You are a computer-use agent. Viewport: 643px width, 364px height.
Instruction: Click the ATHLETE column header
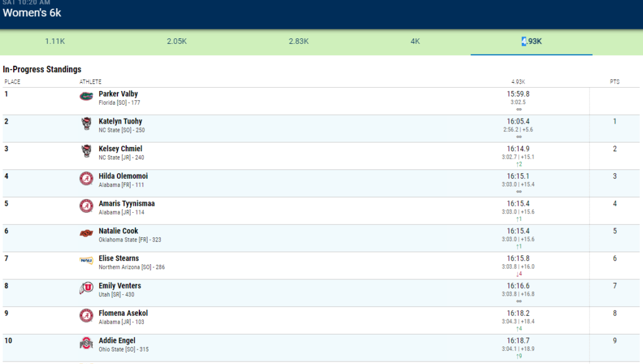90,82
